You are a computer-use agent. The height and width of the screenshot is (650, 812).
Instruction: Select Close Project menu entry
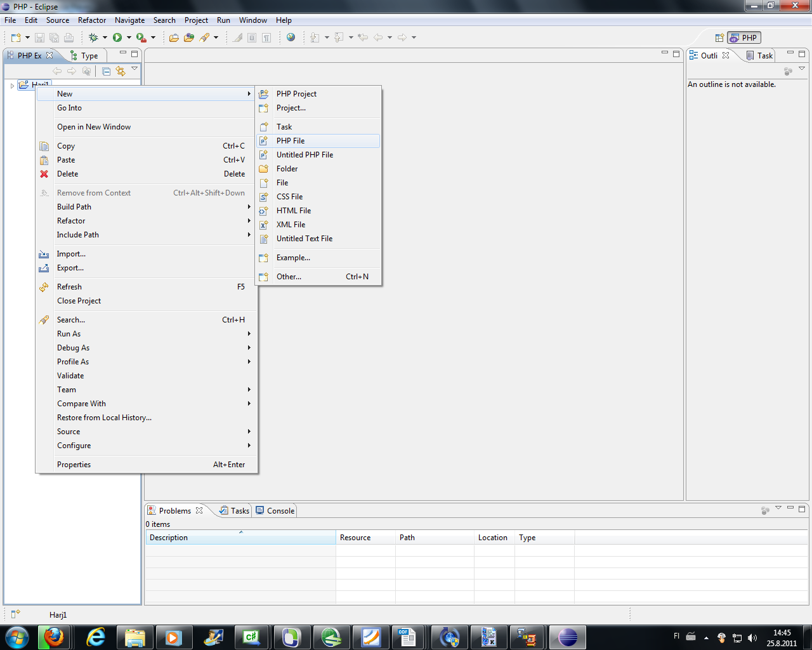click(x=147, y=301)
